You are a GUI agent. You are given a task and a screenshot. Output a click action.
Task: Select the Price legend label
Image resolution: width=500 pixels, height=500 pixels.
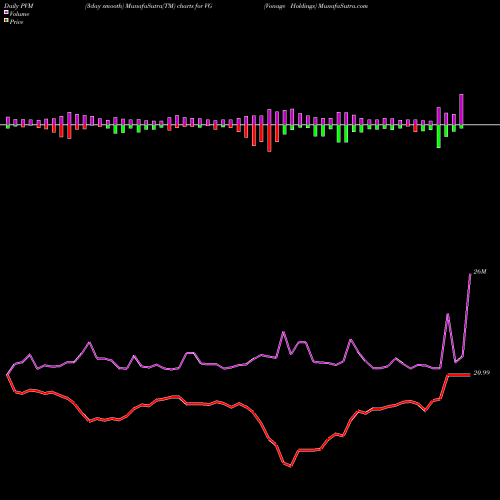16,22
